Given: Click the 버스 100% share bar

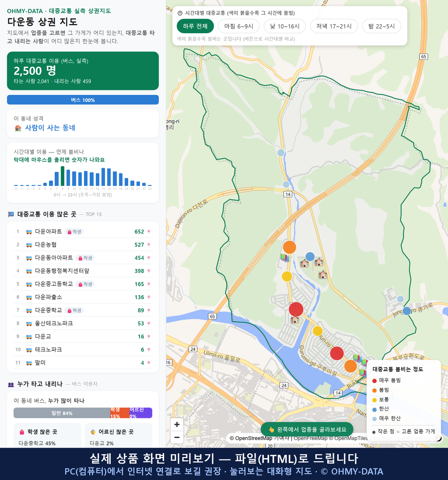Looking at the screenshot, I should coord(83,100).
